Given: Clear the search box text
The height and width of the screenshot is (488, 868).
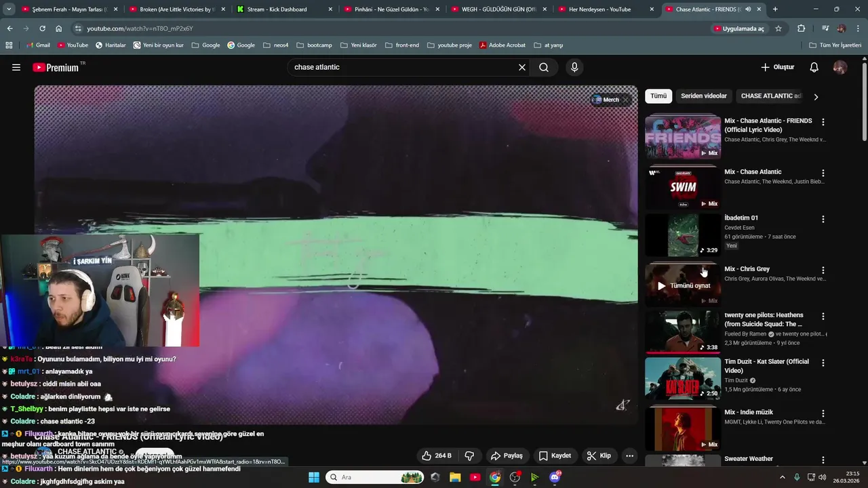Looking at the screenshot, I should [x=522, y=67].
